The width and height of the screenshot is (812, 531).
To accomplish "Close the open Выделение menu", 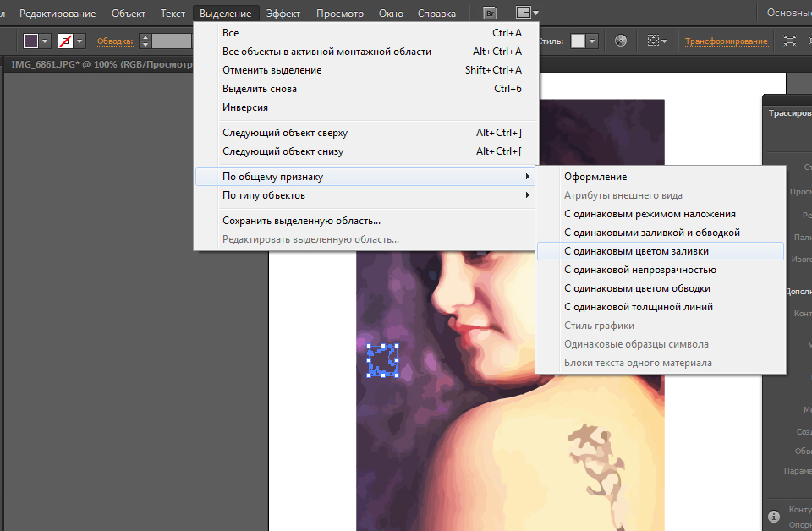I will pos(226,14).
